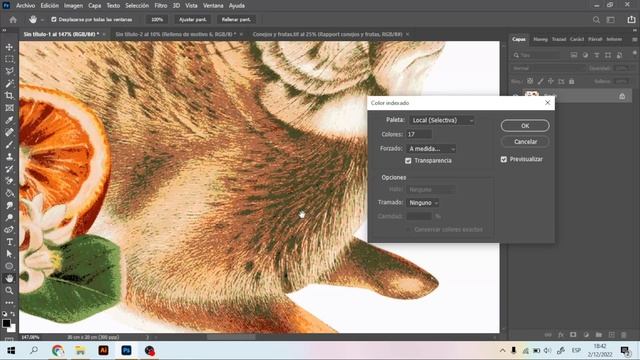Open the Layers panel options menu
Screen dimensions: 640x360
coord(634,40)
